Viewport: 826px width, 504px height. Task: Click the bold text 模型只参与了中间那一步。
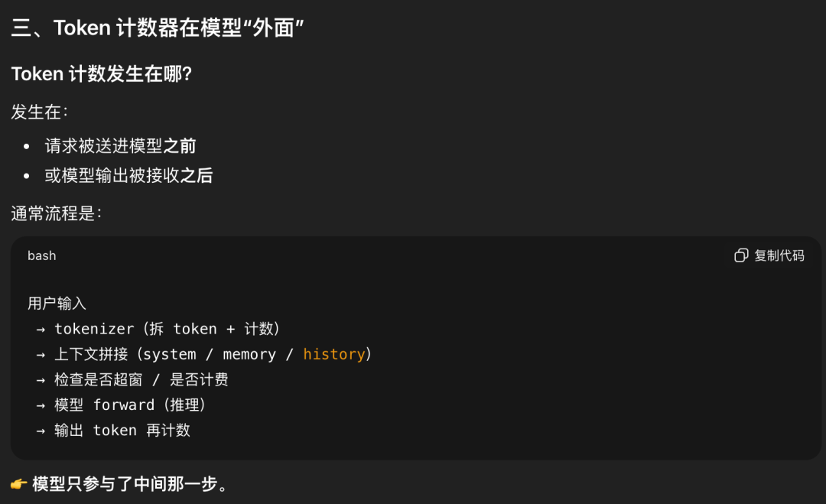coord(130,484)
